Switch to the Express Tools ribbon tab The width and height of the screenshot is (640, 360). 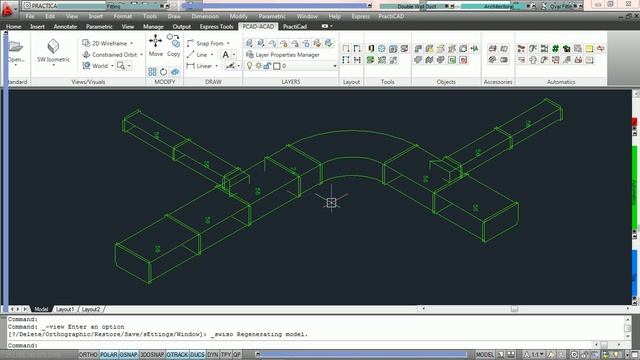[216, 27]
